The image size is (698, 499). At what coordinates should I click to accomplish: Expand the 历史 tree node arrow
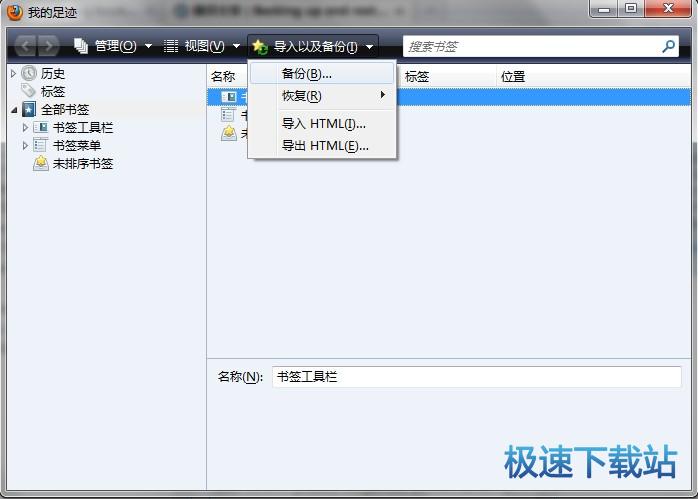(x=13, y=73)
